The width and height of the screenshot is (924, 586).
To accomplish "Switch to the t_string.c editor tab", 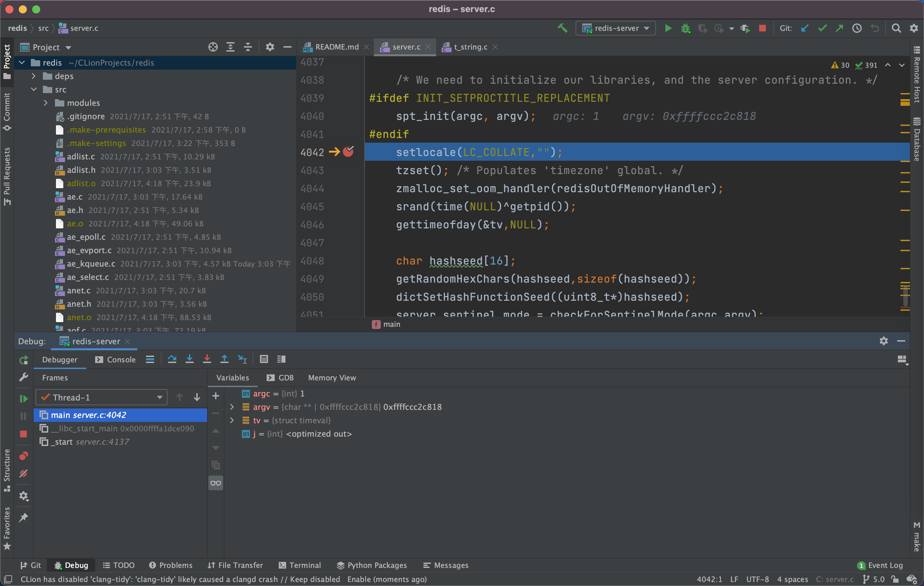I will tap(470, 47).
